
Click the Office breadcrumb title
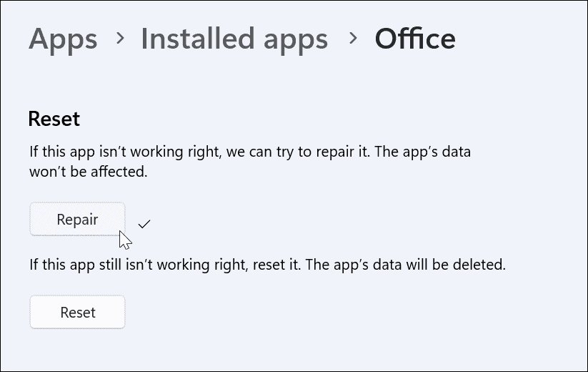(x=415, y=39)
